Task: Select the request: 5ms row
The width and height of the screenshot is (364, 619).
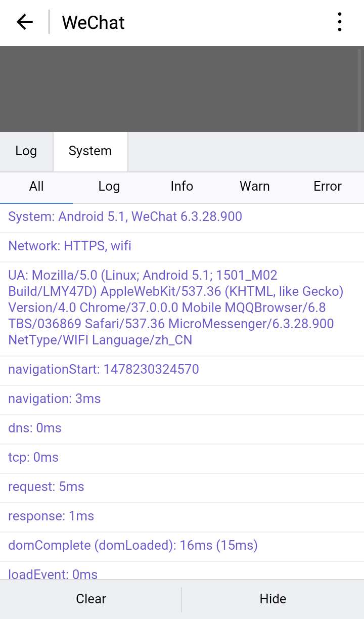Action: (182, 488)
